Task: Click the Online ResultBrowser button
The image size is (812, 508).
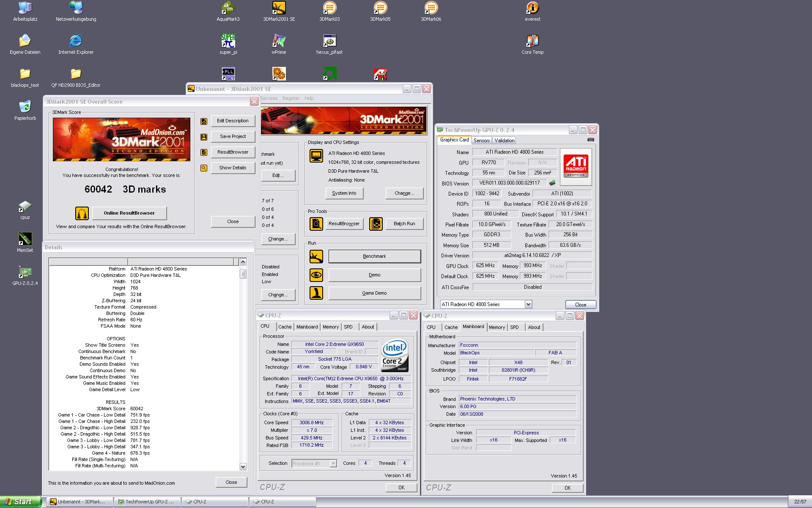Action: pos(129,213)
